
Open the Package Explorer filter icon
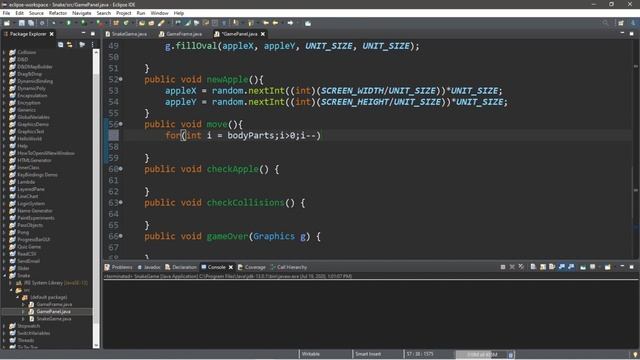82,44
